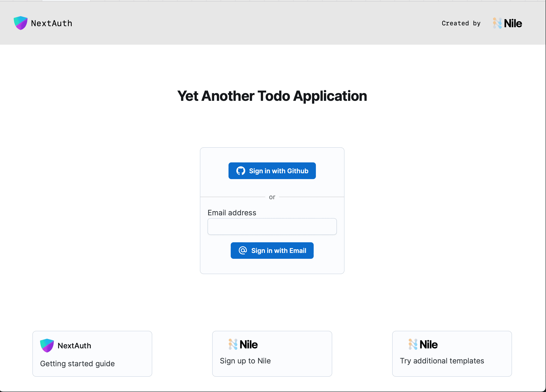Click the or divider in the sign-in card
This screenshot has width=546, height=392.
(272, 197)
